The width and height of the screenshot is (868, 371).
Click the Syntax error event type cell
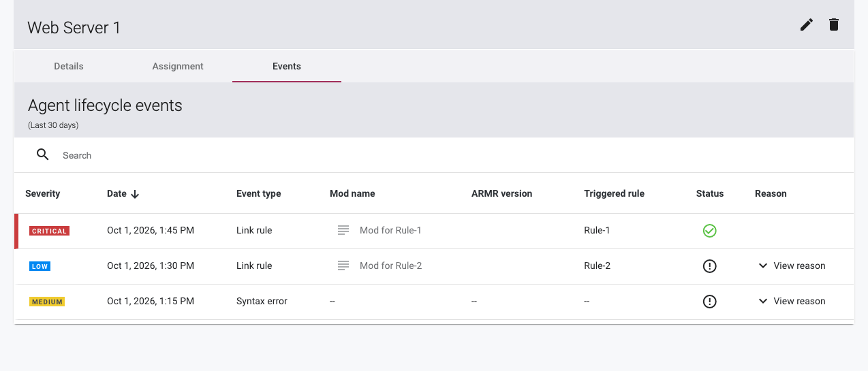point(262,301)
